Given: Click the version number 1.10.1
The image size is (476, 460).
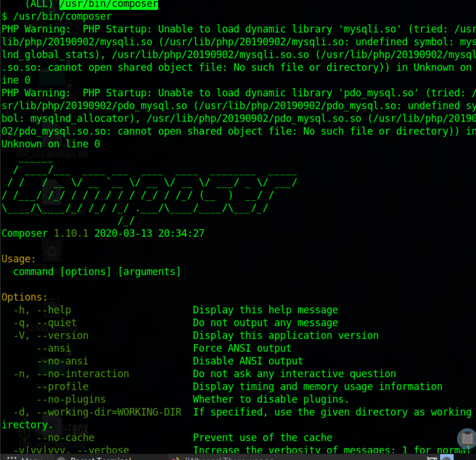Looking at the screenshot, I should coord(71,234).
